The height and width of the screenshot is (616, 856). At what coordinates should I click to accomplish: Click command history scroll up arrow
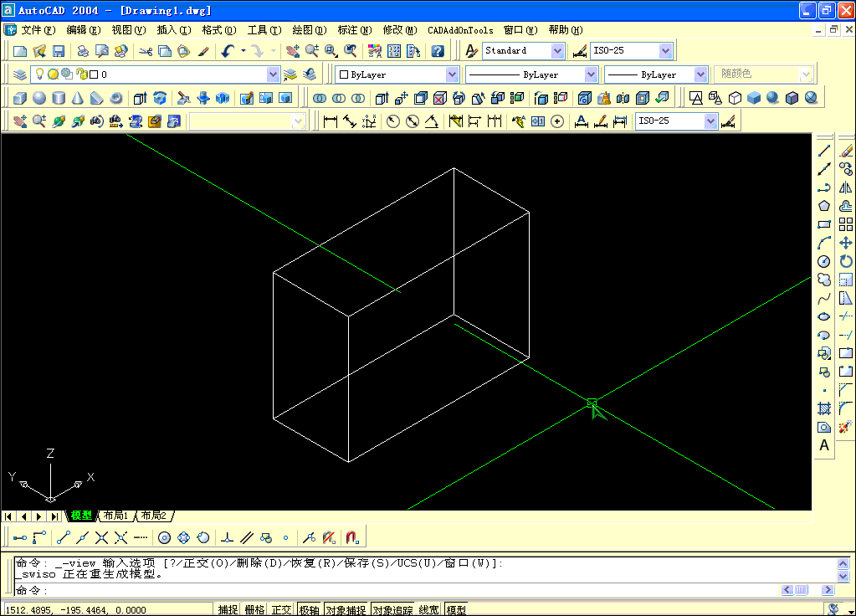tap(843, 563)
